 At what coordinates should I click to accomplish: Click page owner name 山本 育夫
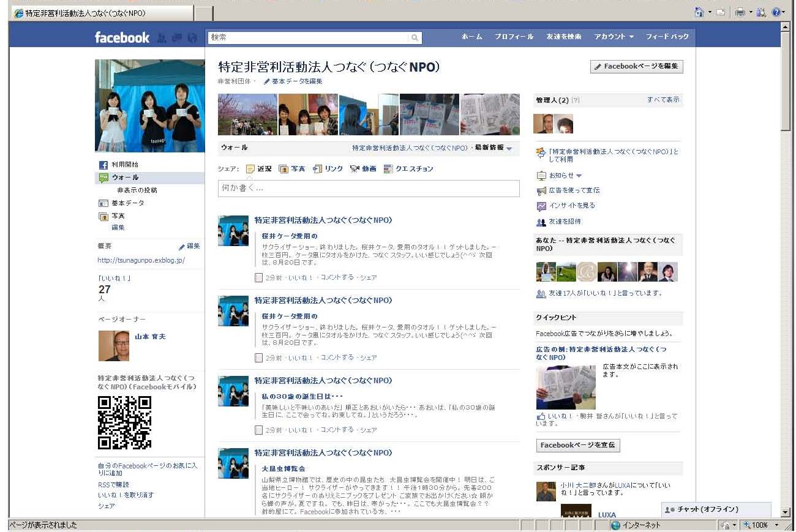pyautogui.click(x=150, y=337)
